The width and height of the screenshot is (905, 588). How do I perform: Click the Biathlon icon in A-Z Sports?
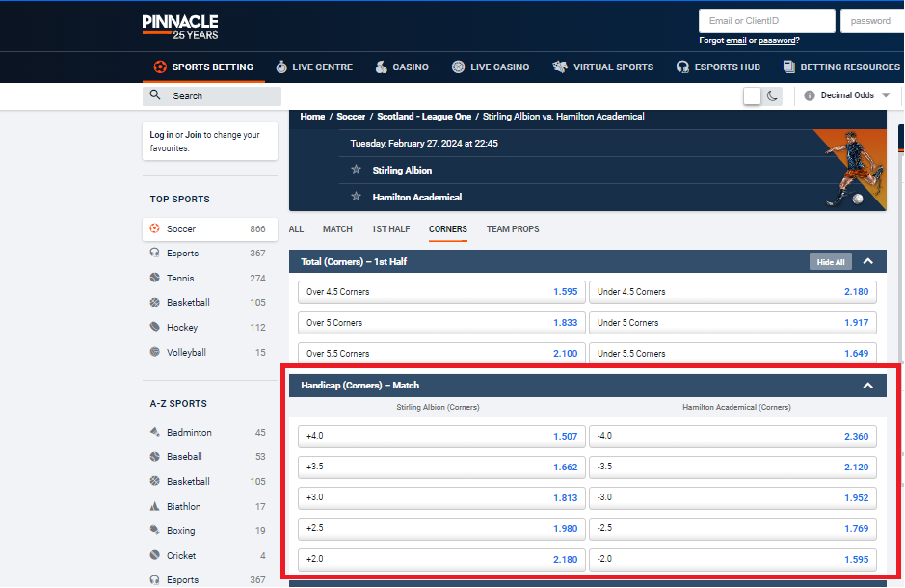[x=154, y=506]
